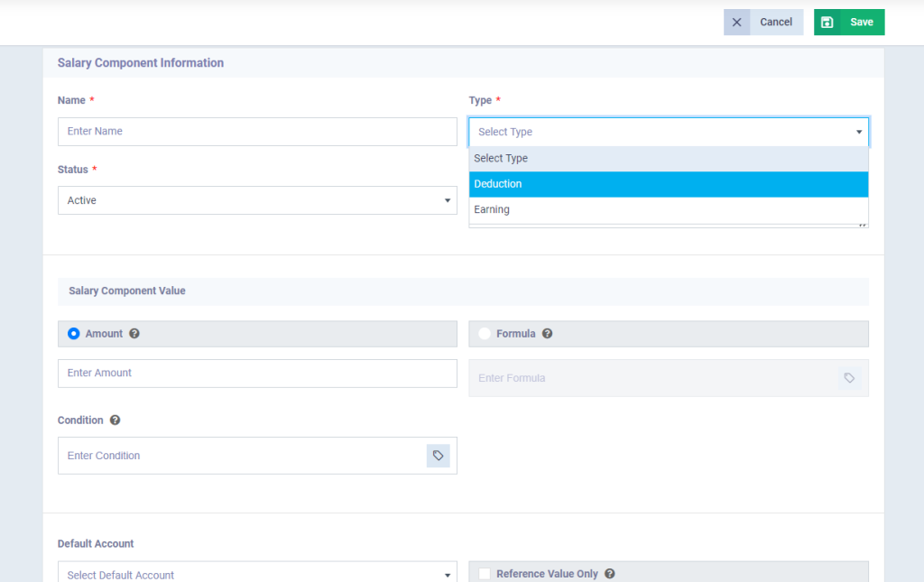Open the Select Default Account dropdown
The image size is (924, 582).
(257, 574)
